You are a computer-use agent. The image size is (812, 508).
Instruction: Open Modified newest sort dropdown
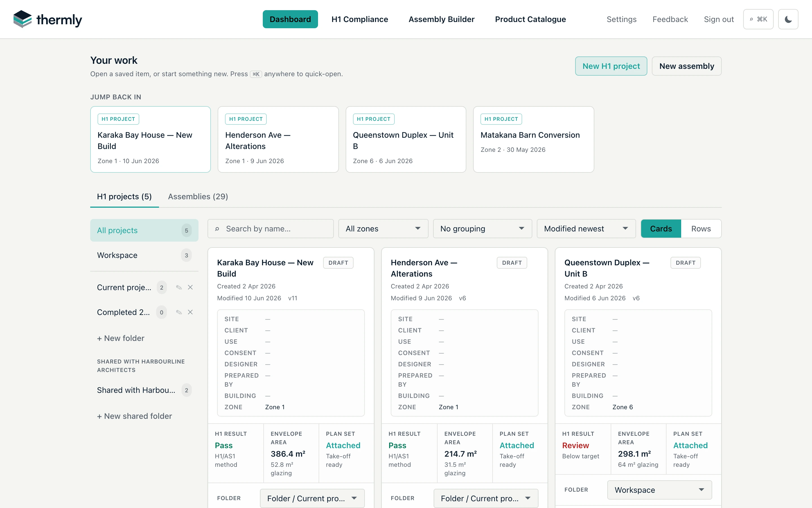pos(586,229)
